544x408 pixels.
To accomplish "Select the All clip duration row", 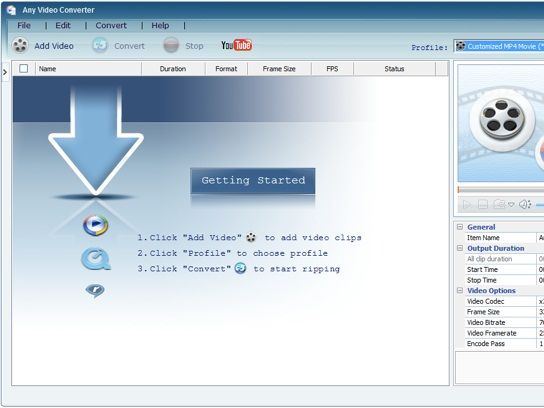I will point(504,259).
